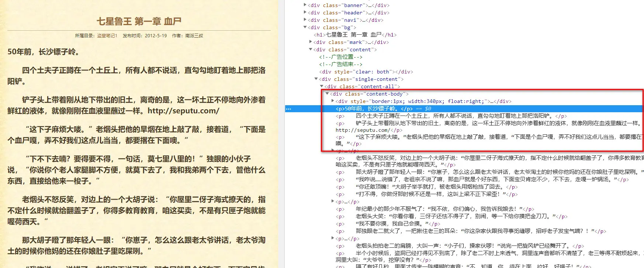Collapse the div class="single-content" node

[x=316, y=79]
